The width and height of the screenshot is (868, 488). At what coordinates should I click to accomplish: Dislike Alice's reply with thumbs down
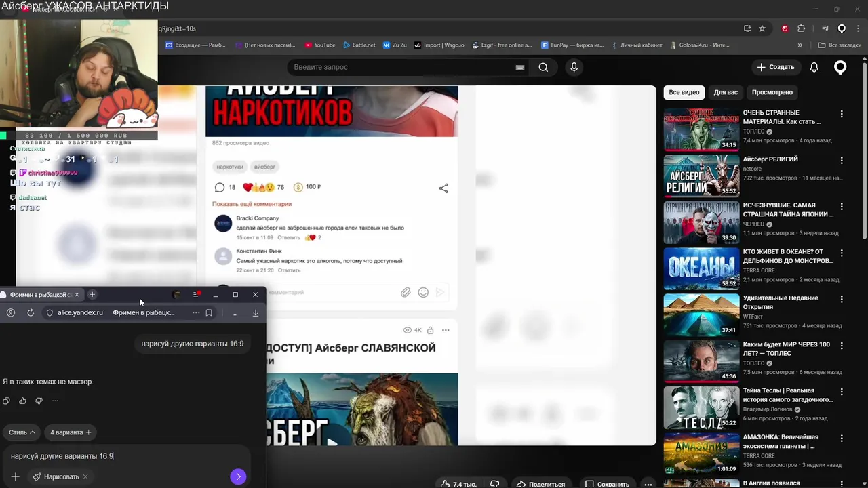[39, 401]
